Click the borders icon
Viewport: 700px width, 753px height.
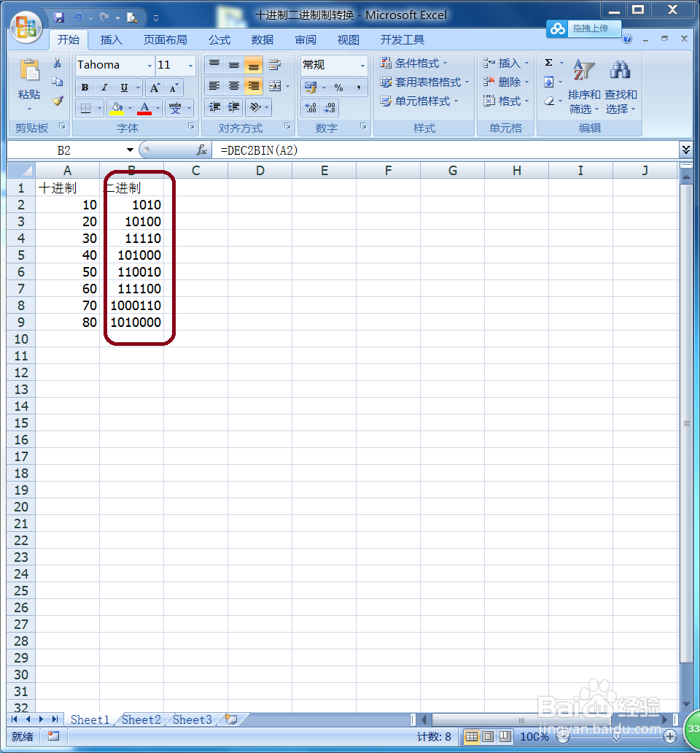86,108
